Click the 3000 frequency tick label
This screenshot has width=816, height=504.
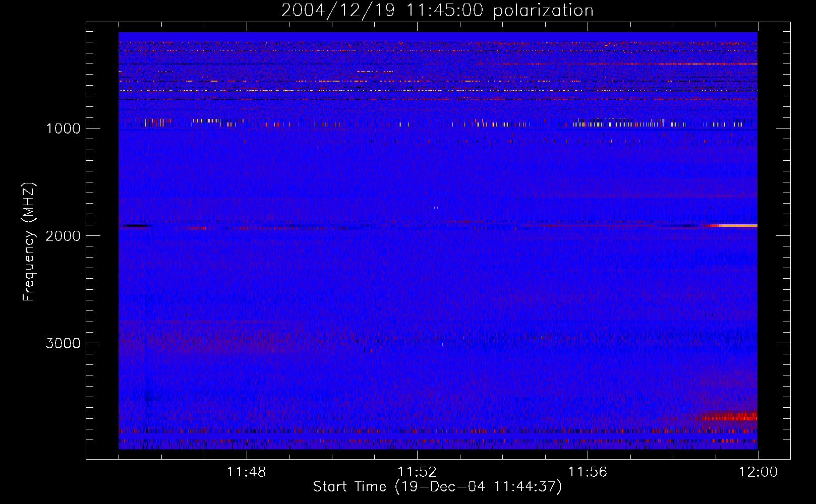click(x=63, y=343)
